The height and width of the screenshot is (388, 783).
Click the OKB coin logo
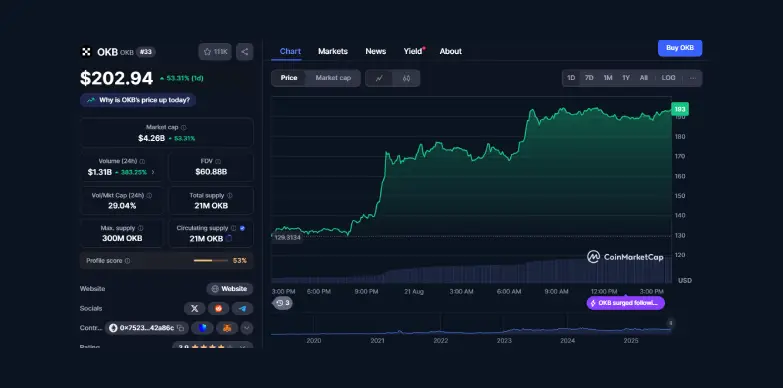pyautogui.click(x=86, y=52)
